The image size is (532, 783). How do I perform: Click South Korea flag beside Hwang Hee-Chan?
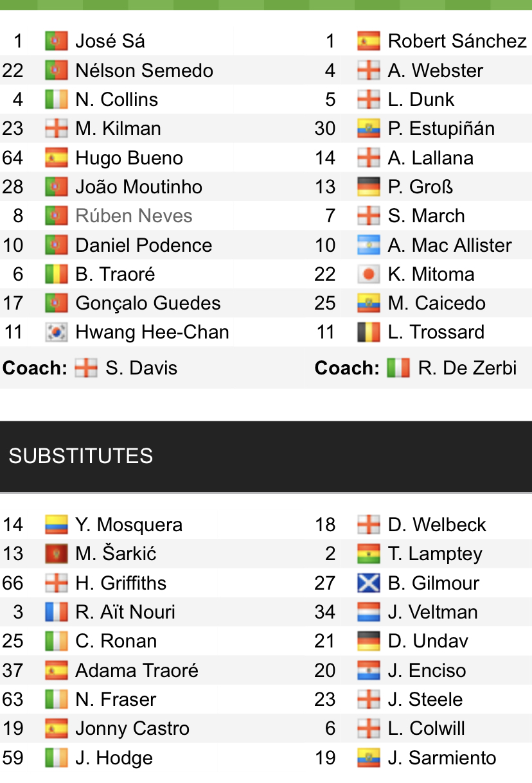tap(56, 332)
